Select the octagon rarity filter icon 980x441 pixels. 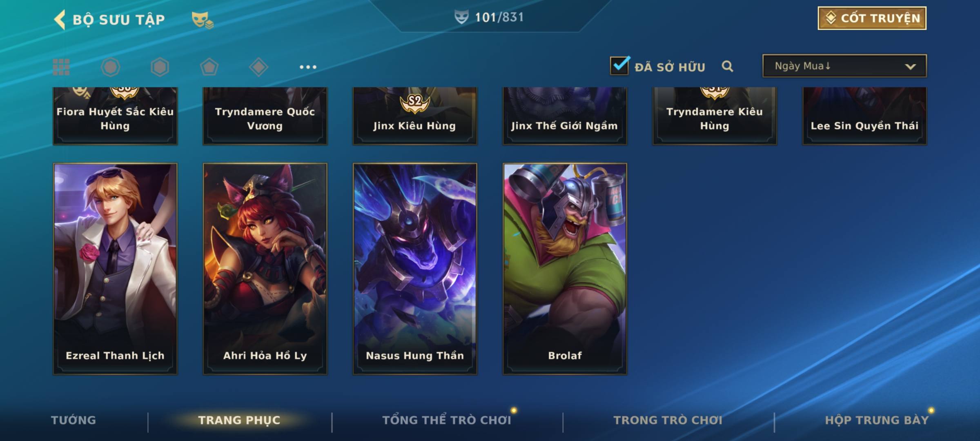(x=110, y=67)
